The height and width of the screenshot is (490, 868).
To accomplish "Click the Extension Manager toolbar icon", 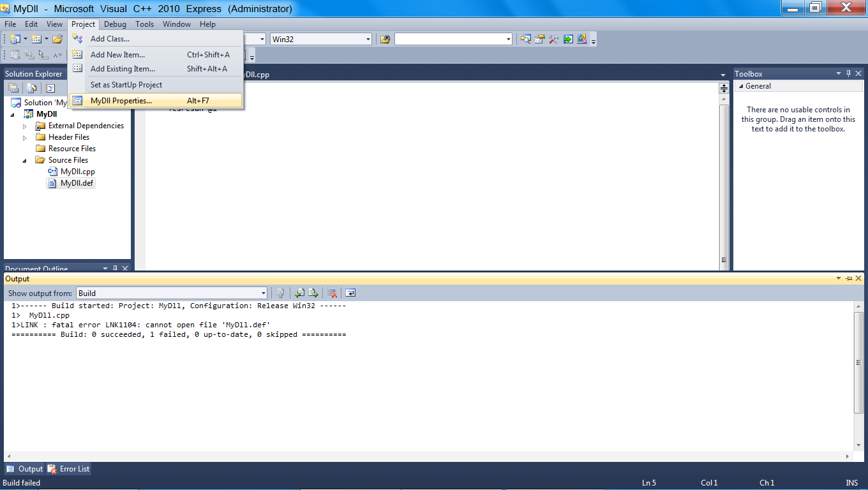I will (581, 39).
